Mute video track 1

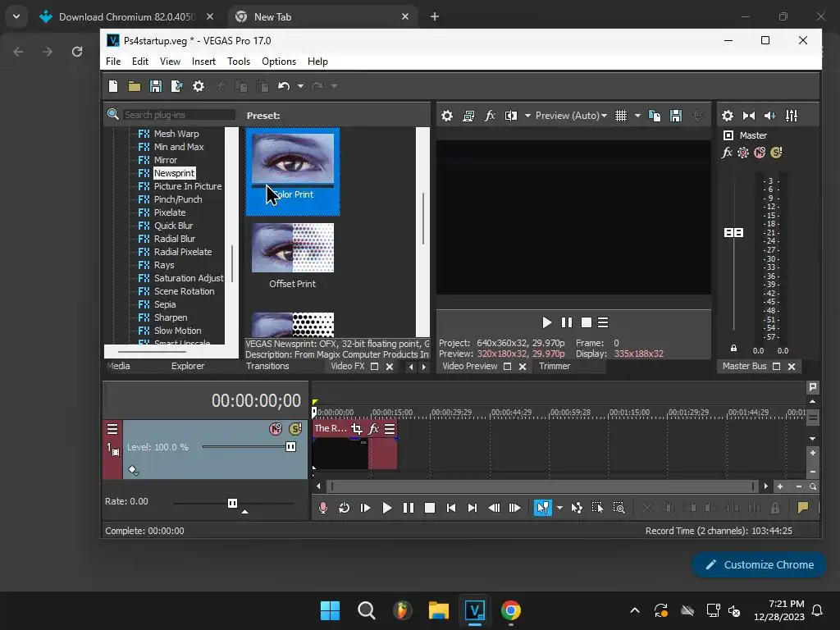276,429
